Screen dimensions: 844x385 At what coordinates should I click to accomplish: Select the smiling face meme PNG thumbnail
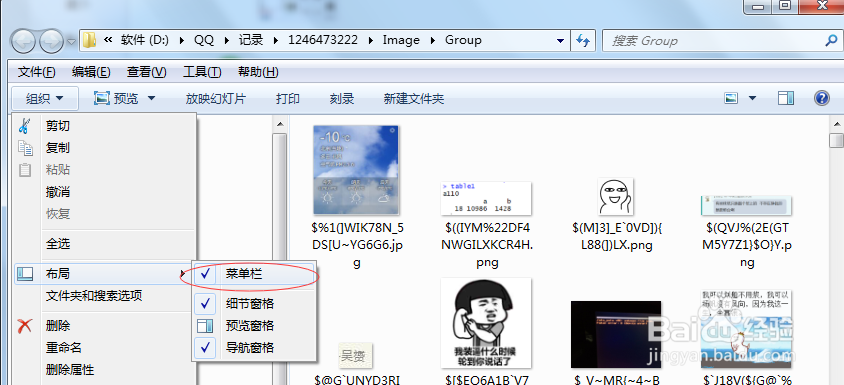[615, 197]
